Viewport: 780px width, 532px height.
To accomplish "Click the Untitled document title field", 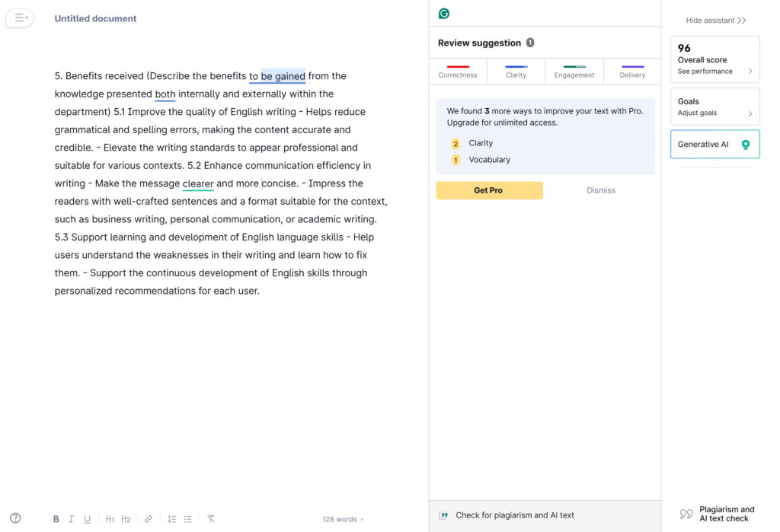I will click(x=96, y=18).
